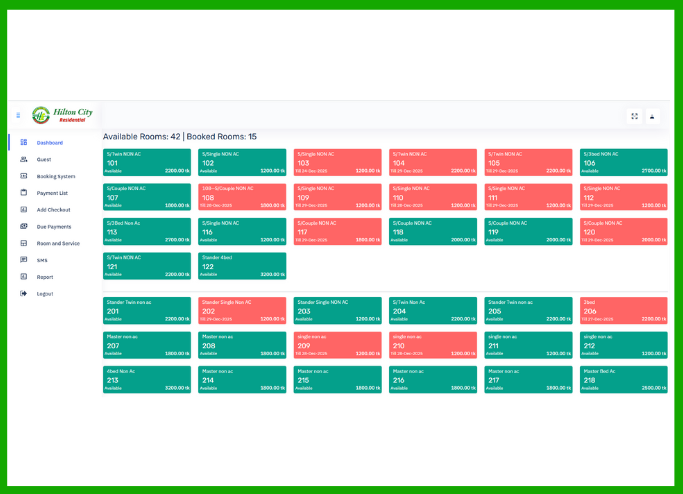Open room 122 Stander 4bed card
This screenshot has width=683, height=494.
pyautogui.click(x=242, y=265)
